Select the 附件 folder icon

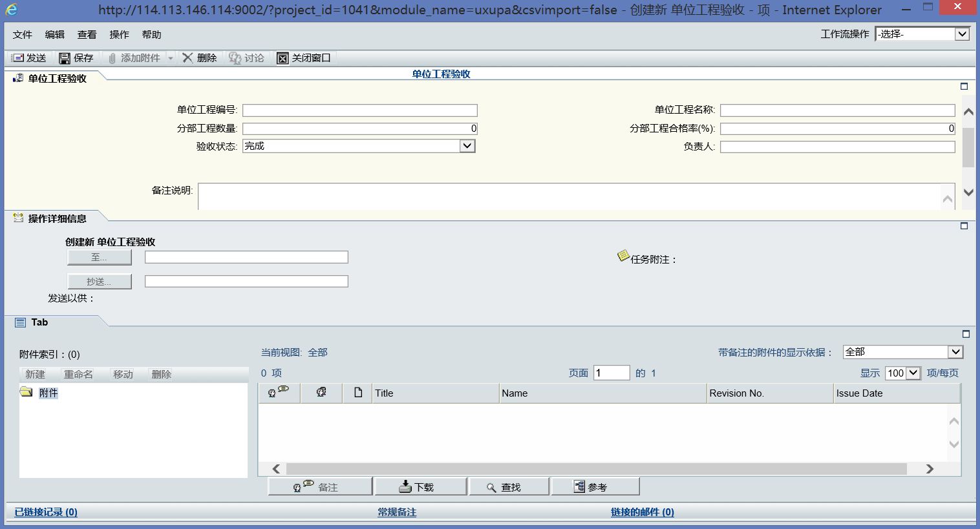click(x=26, y=393)
